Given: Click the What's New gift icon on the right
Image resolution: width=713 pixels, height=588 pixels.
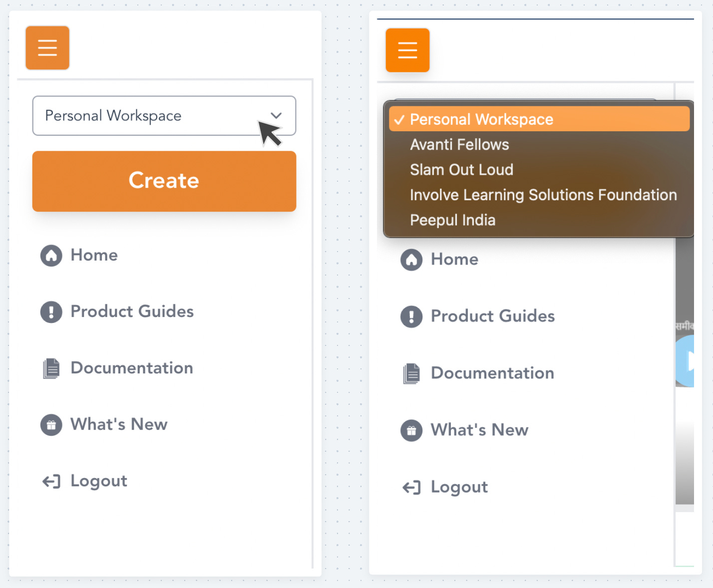Looking at the screenshot, I should [x=411, y=430].
